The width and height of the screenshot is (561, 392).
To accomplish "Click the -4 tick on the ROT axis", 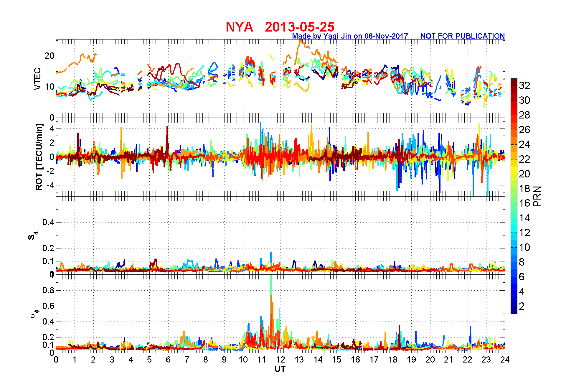I will tap(51, 185).
